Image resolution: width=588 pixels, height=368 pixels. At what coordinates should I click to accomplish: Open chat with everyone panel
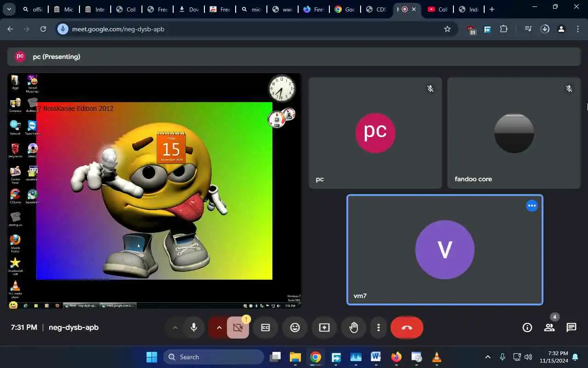[571, 328]
